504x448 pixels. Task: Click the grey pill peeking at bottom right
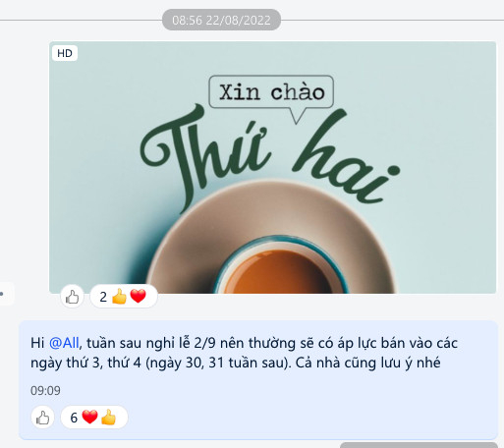pos(419,445)
